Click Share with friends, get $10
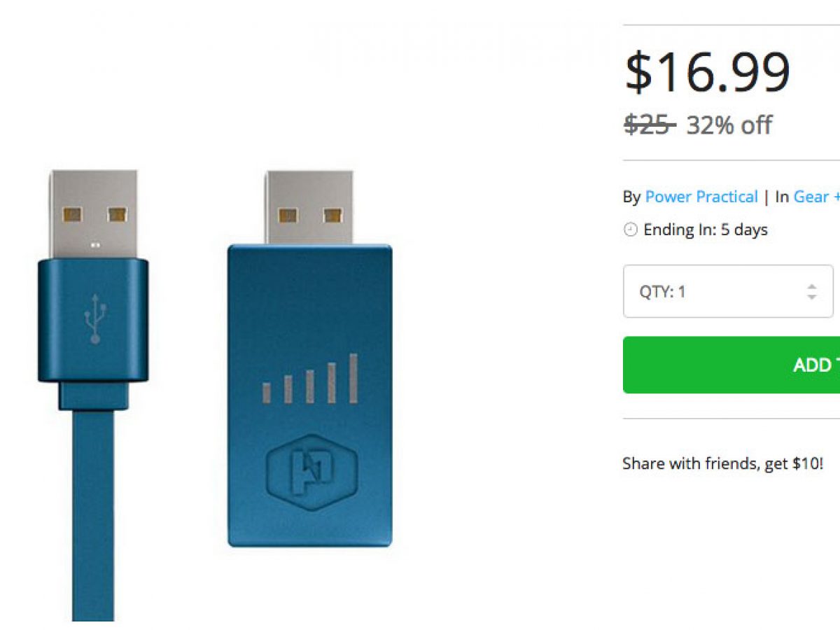The width and height of the screenshot is (840, 630). pos(722,463)
